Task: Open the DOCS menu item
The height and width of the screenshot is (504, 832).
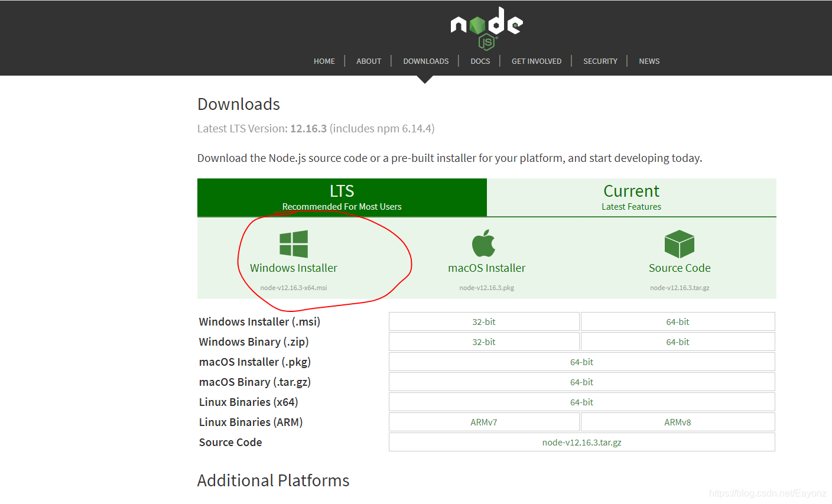Action: (x=480, y=61)
